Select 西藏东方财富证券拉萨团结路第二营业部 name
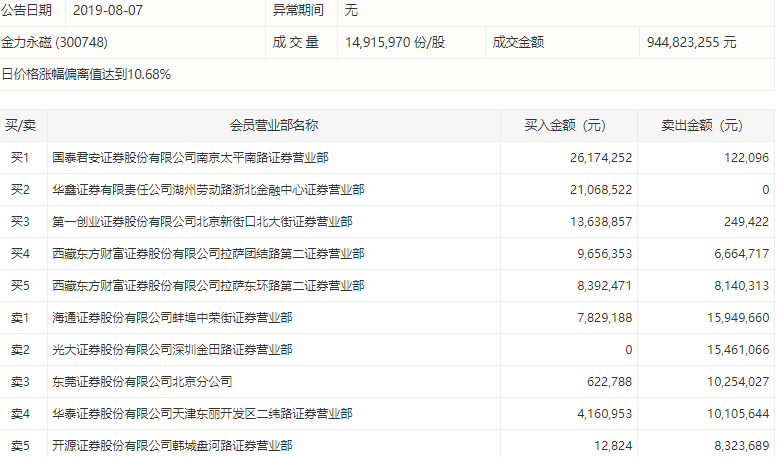 (x=208, y=254)
